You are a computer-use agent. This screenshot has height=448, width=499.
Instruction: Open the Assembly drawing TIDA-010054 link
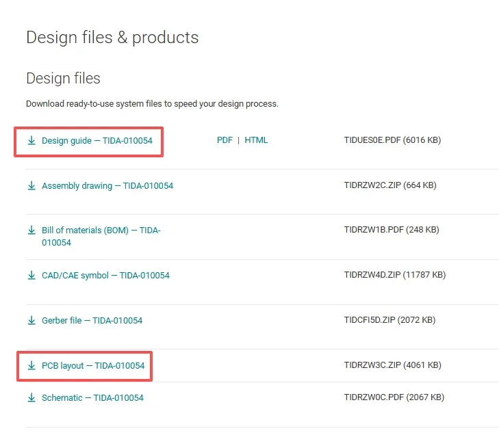(107, 185)
